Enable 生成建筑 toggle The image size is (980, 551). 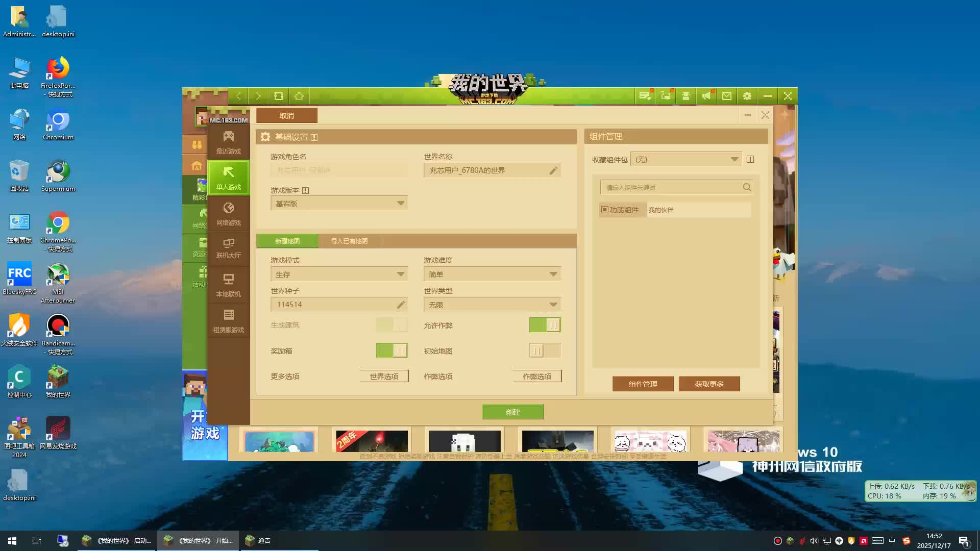(x=391, y=325)
